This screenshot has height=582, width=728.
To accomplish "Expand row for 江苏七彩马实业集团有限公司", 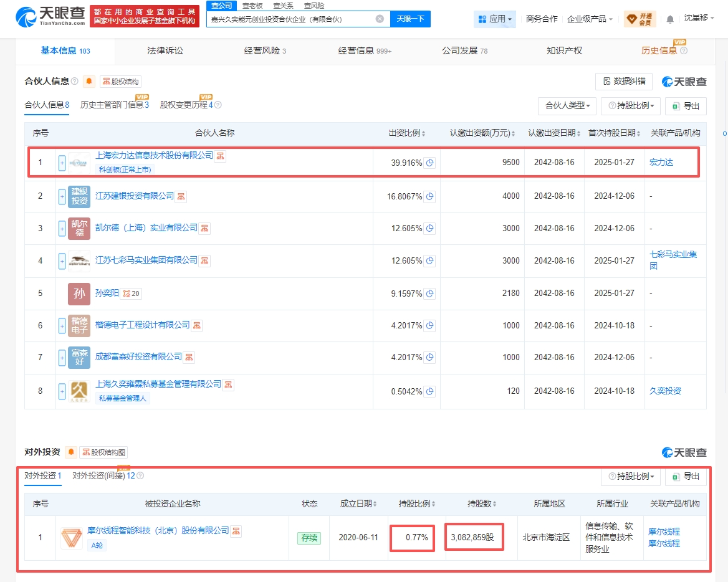I will point(62,261).
